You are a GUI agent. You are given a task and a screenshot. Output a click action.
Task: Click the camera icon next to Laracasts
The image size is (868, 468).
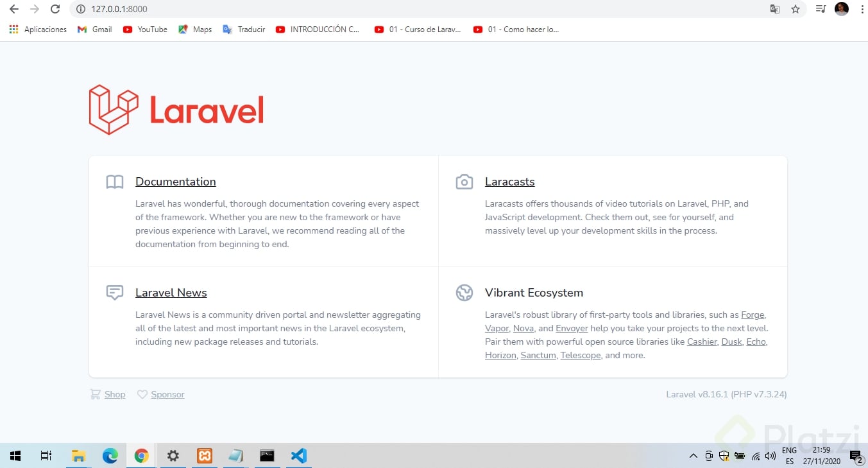click(464, 182)
